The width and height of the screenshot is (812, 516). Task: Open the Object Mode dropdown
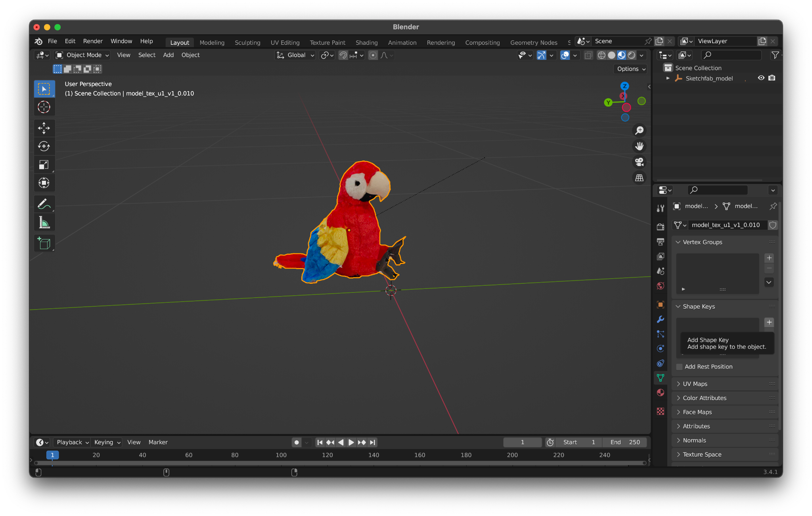pyautogui.click(x=82, y=55)
